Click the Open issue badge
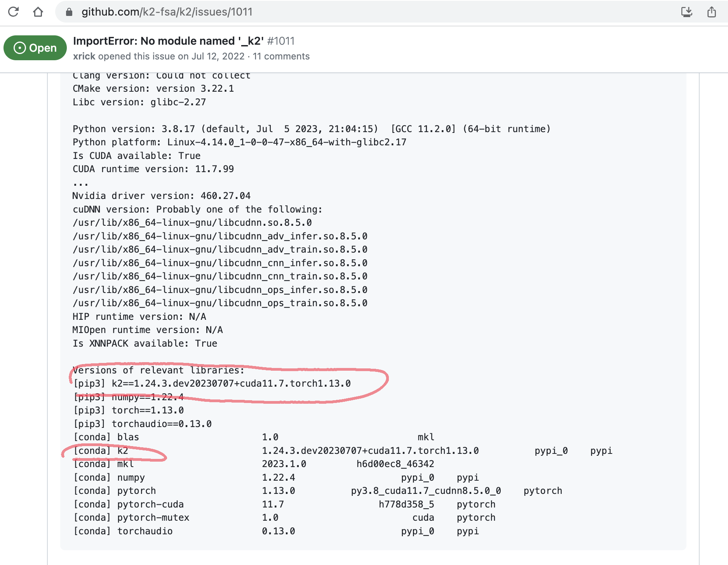The image size is (728, 565). click(x=35, y=48)
